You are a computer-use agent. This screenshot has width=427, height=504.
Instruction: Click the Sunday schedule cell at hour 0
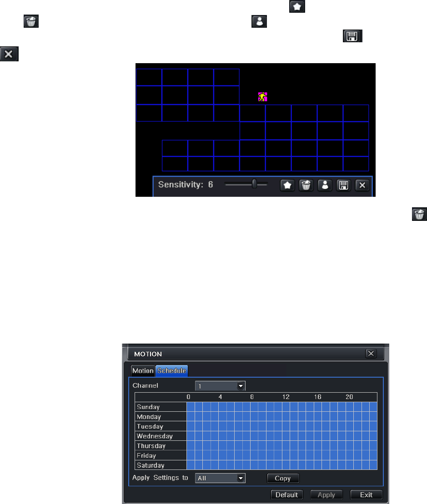(x=191, y=407)
